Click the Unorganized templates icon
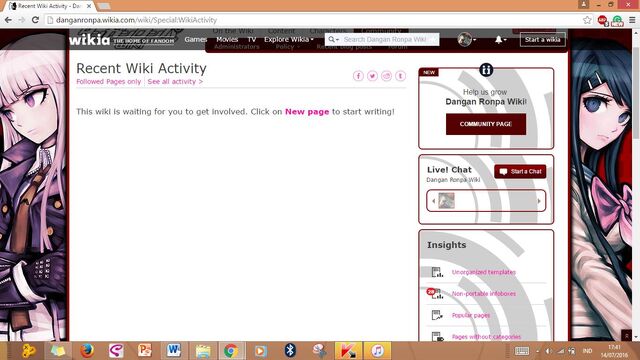 coord(437,272)
